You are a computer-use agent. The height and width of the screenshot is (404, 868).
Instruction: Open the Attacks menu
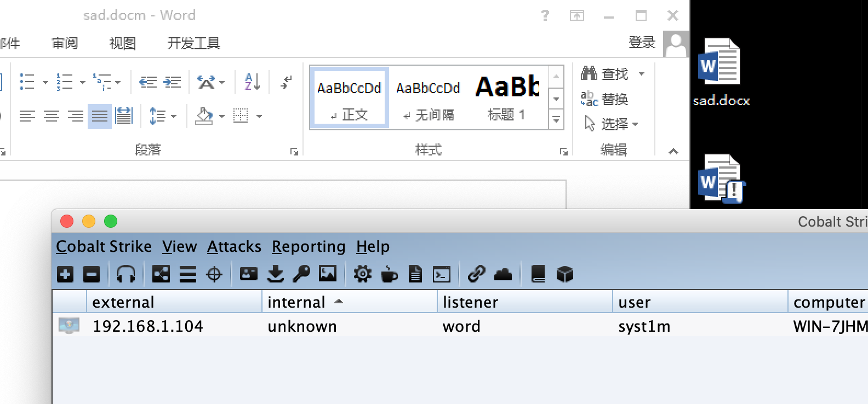(x=234, y=246)
